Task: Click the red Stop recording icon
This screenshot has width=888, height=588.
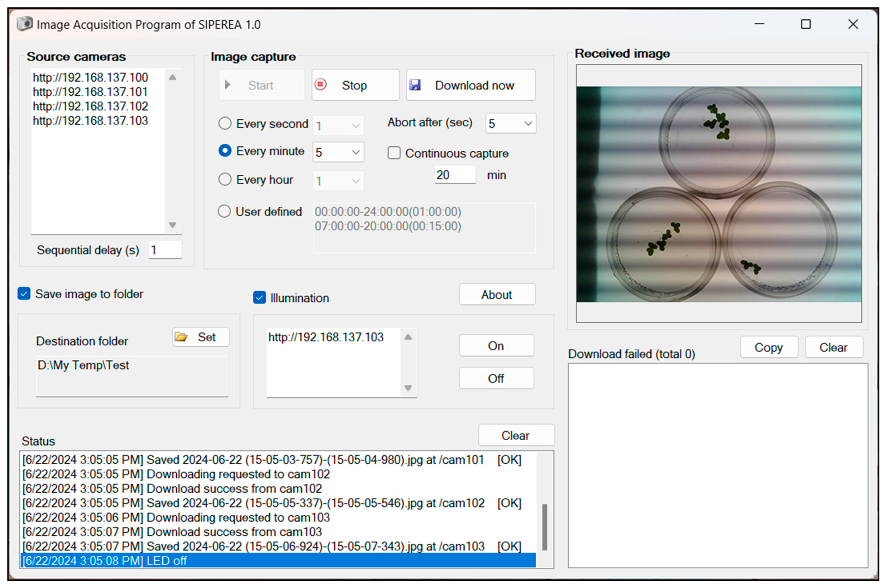Action: [x=320, y=84]
